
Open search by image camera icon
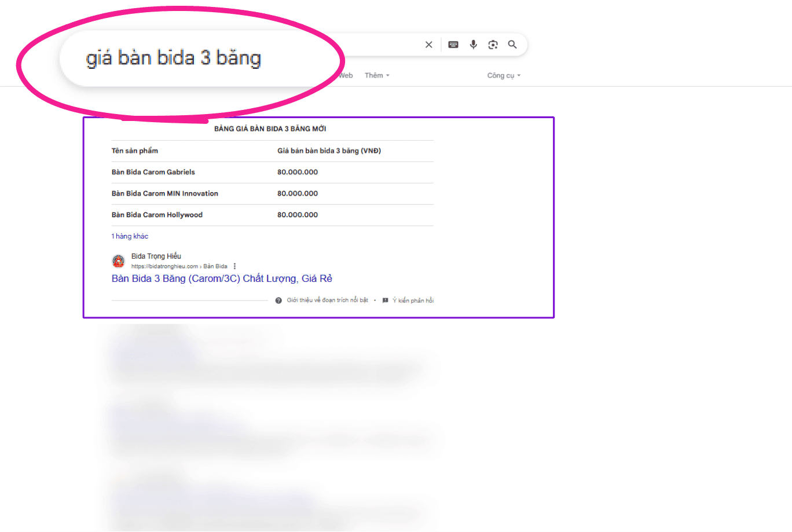click(x=493, y=45)
